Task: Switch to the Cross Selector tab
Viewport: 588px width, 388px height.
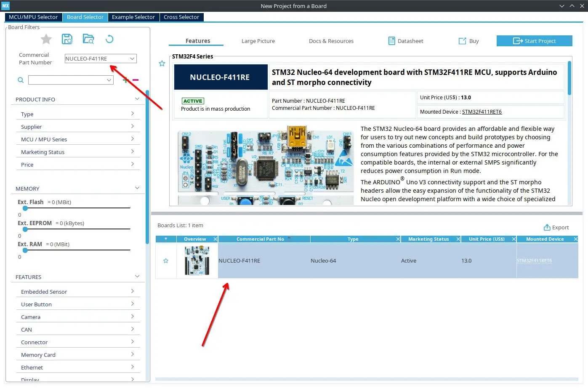Action: 181,17
